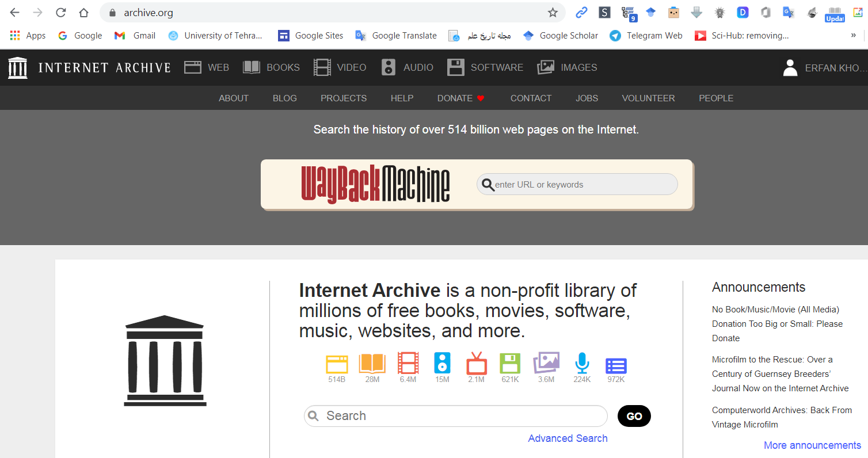Image resolution: width=868 pixels, height=458 pixels.
Task: Open the Sci-Hub bookmark
Action: tap(741, 36)
